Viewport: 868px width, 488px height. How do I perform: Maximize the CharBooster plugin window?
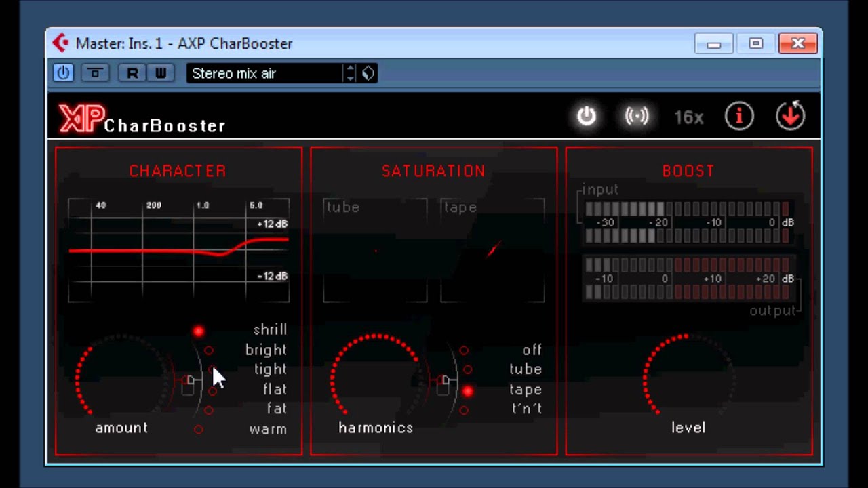coord(755,44)
